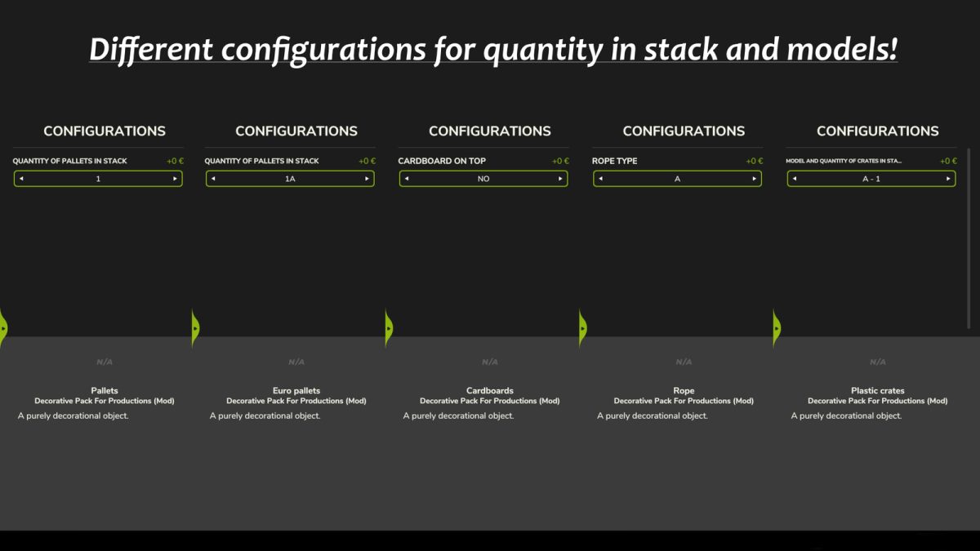980x551 pixels.
Task: Switch Rope Type to previous option
Action: point(600,179)
